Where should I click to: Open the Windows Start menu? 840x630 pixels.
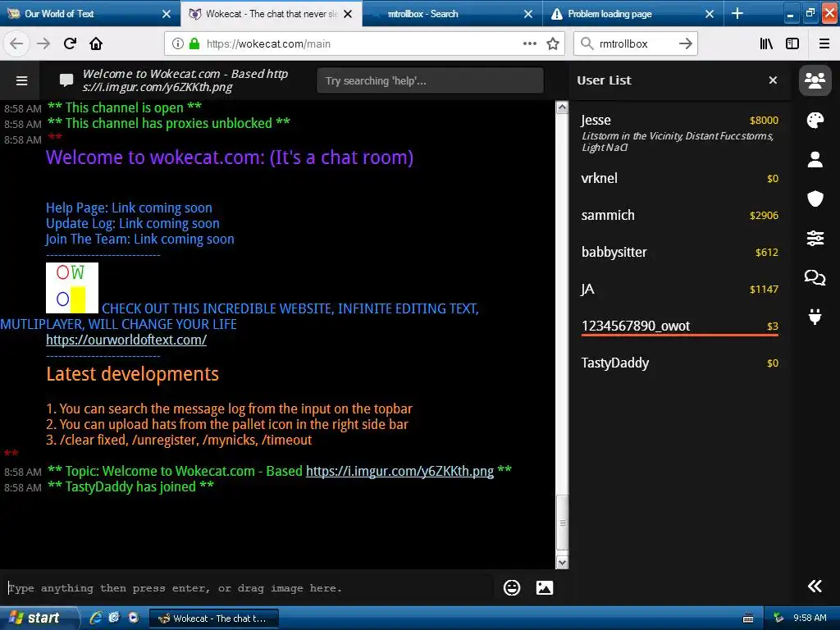38,618
